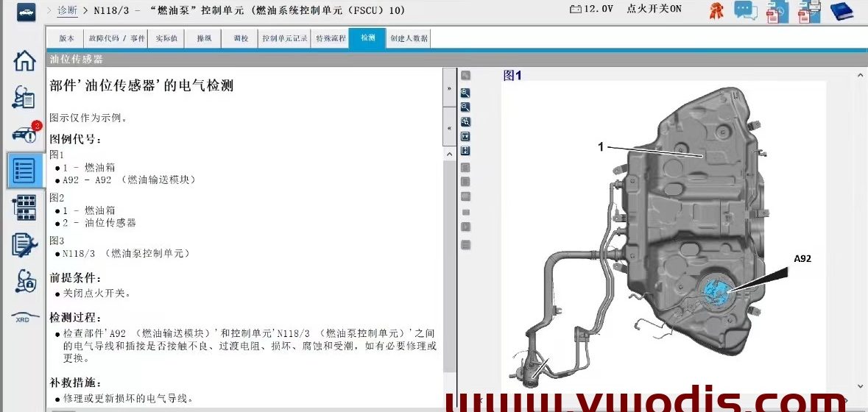Image resolution: width=868 pixels, height=412 pixels.
Task: Open the control unit grid view in sidebar
Action: (24, 207)
